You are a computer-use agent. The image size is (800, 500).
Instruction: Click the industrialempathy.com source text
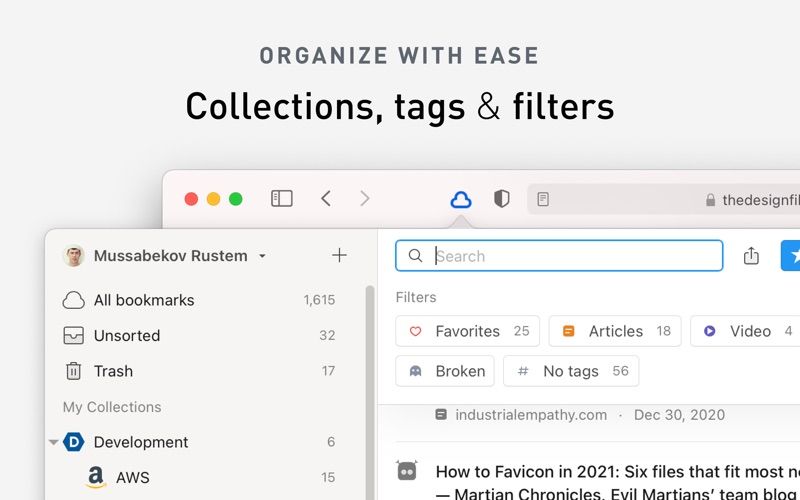[531, 415]
